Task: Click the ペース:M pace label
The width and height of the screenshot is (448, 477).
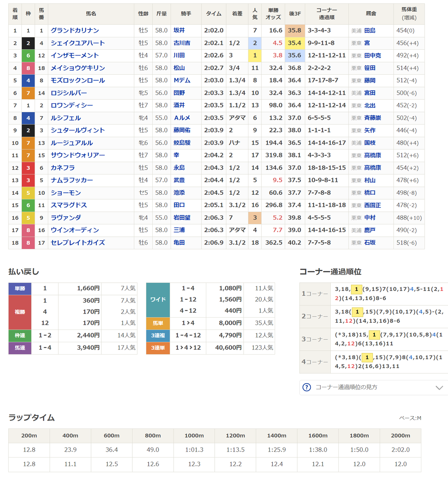Action: 410,418
